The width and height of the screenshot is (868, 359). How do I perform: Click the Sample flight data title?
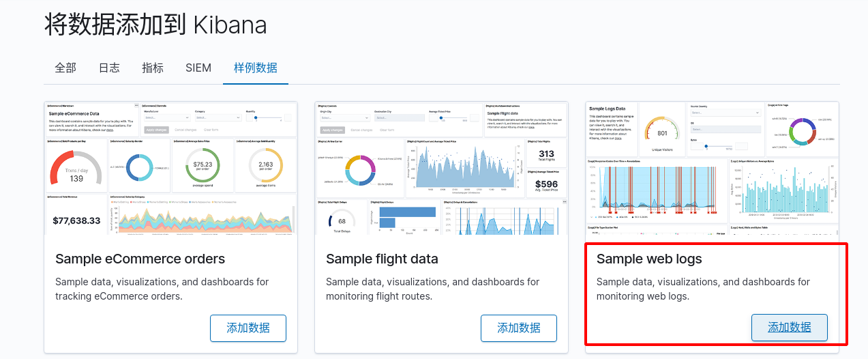(x=382, y=259)
